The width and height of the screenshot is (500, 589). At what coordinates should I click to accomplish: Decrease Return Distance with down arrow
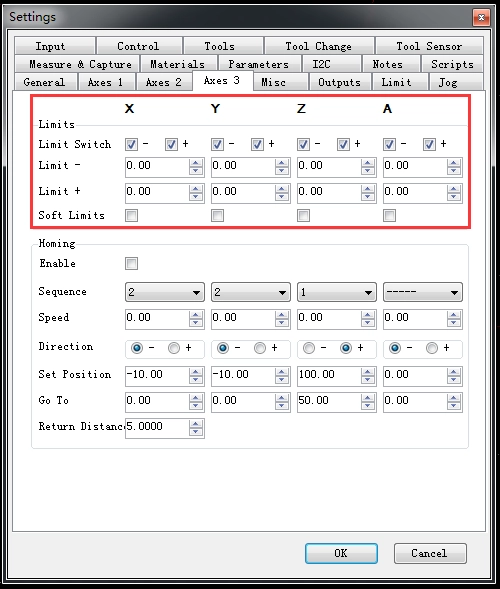pyautogui.click(x=196, y=432)
